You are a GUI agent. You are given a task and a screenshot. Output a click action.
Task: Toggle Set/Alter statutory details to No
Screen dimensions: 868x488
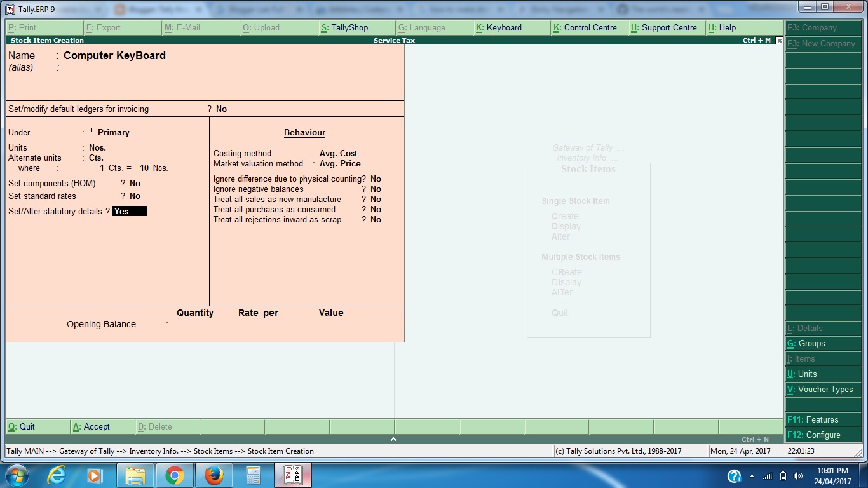130,211
